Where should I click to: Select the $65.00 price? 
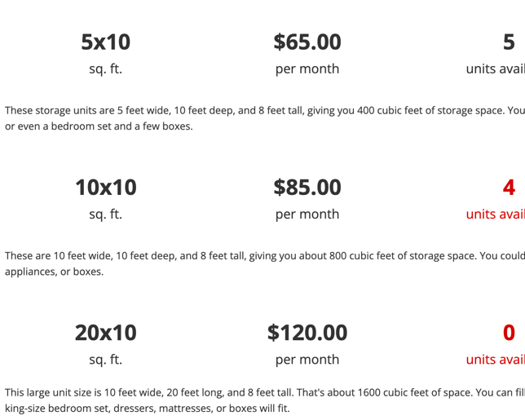pos(307,42)
